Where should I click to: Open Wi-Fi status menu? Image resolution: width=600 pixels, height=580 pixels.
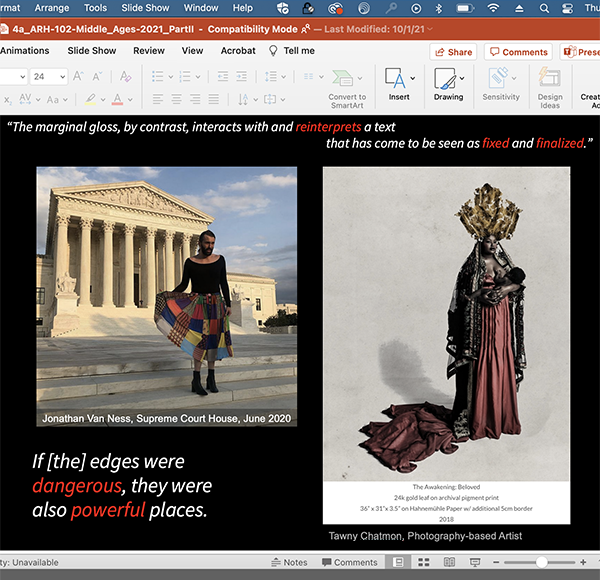point(494,8)
